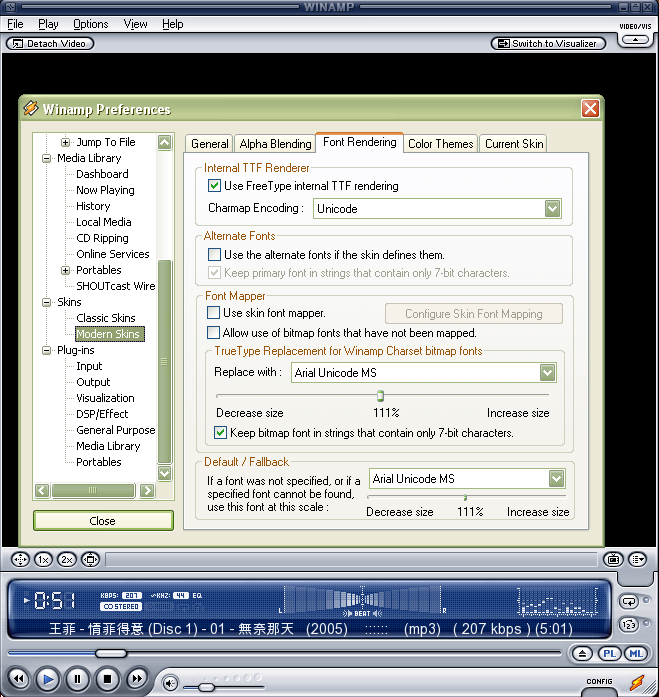Select DSP/Effect under Plug-ins
The width and height of the screenshot is (659, 697).
tap(102, 414)
